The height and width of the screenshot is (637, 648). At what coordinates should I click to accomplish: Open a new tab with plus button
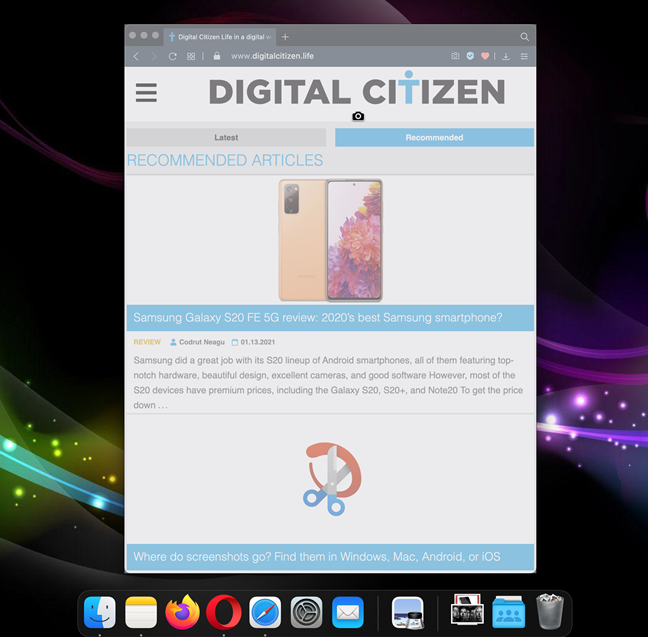click(x=285, y=37)
